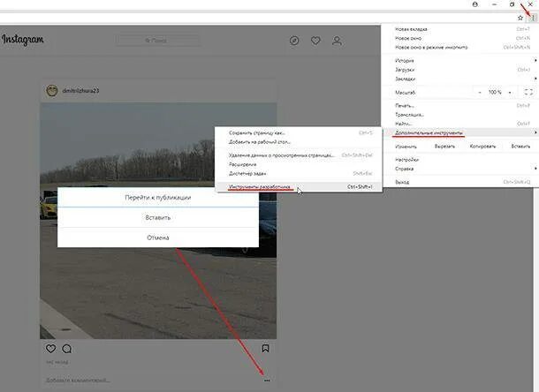
Task: Open 'Инструменты разработчика' from the submenu
Action: coord(299,187)
